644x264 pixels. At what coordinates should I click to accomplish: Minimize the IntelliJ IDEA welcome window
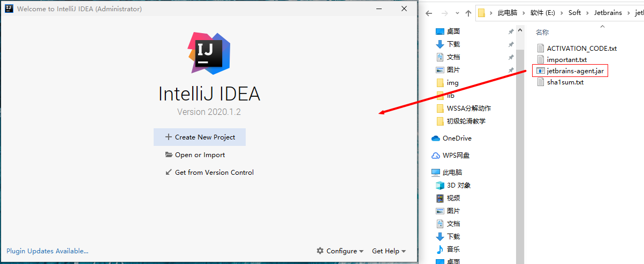click(x=379, y=9)
